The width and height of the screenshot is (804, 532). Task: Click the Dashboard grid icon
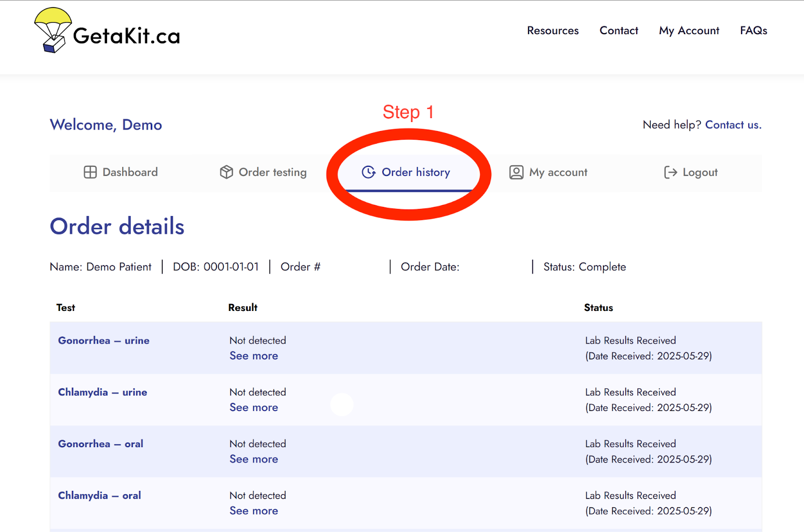coord(90,172)
